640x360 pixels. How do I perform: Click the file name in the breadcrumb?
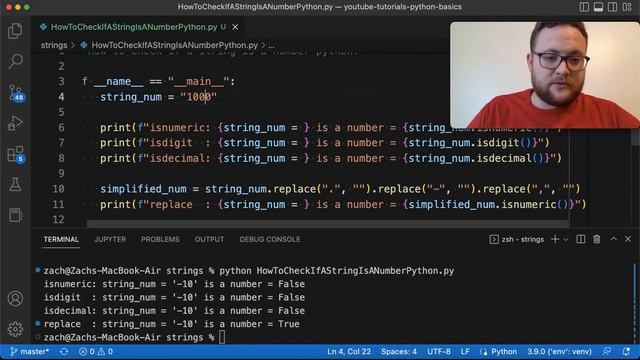pyautogui.click(x=174, y=45)
